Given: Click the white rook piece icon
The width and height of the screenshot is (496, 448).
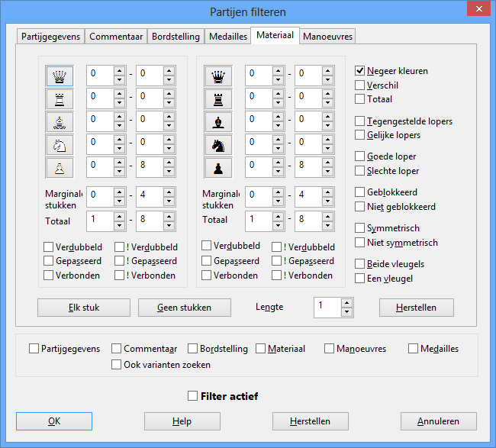Looking at the screenshot, I should pyautogui.click(x=60, y=98).
